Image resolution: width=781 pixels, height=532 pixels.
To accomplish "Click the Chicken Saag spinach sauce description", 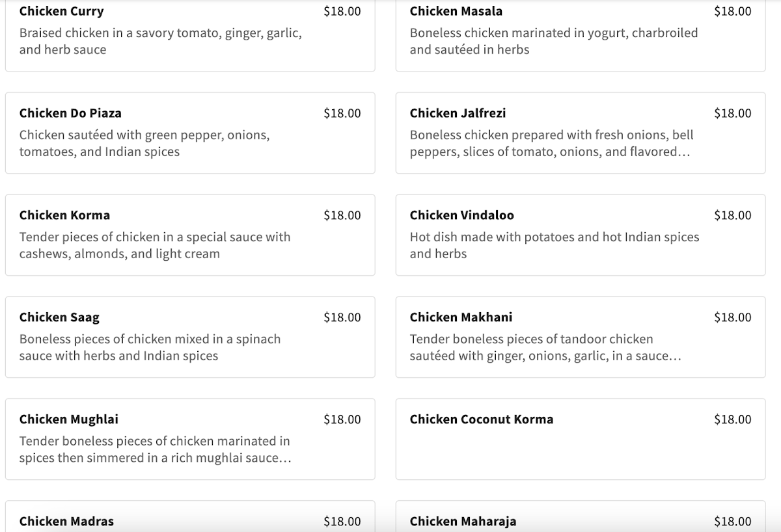I will (x=150, y=347).
